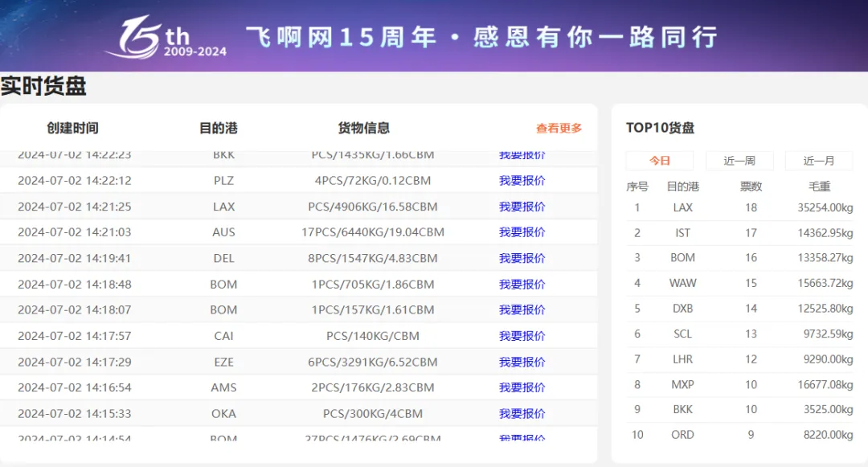Click 我要报价 for the EZE row
The height and width of the screenshot is (467, 868).
(x=522, y=362)
